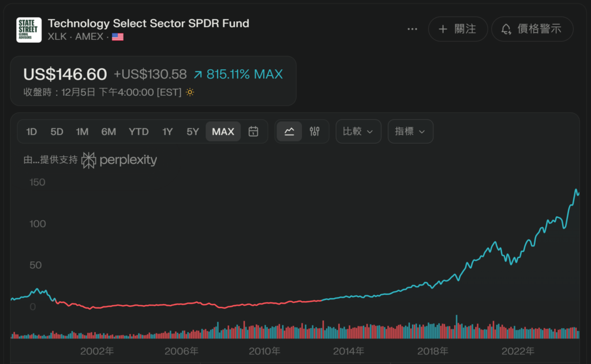591x364 pixels.
Task: Click the bell icon for price alerts
Action: 506,29
